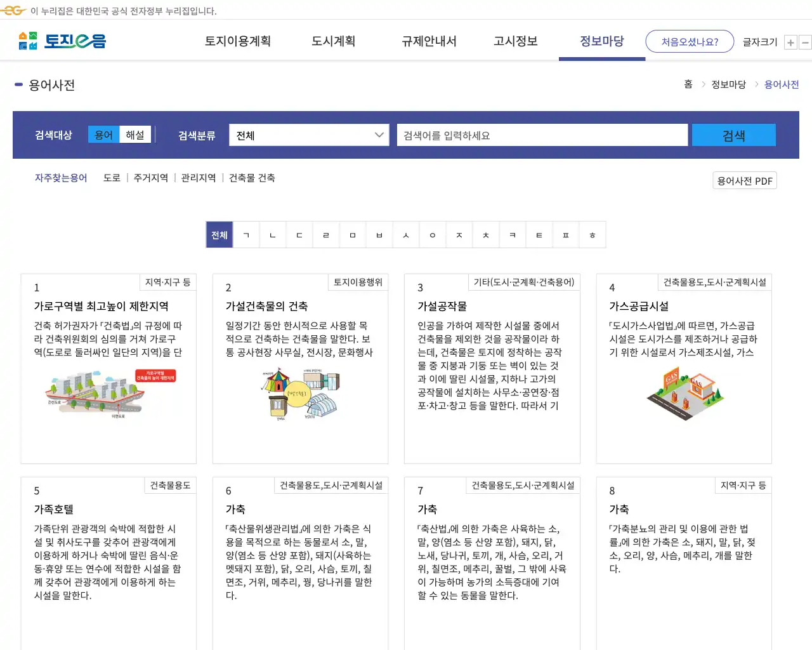The width and height of the screenshot is (812, 650).
Task: Switch search target to 해설
Action: 135,134
